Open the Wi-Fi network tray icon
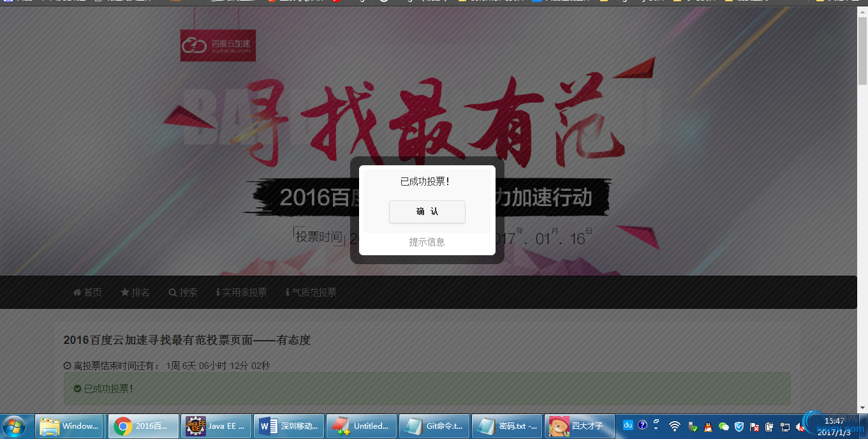Viewport: 868px width, 439px height. [675, 426]
